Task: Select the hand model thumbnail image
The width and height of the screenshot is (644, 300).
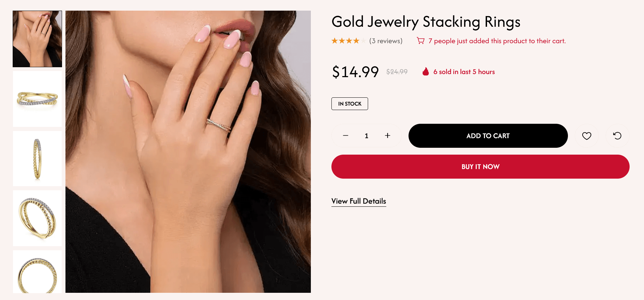Action: click(37, 39)
